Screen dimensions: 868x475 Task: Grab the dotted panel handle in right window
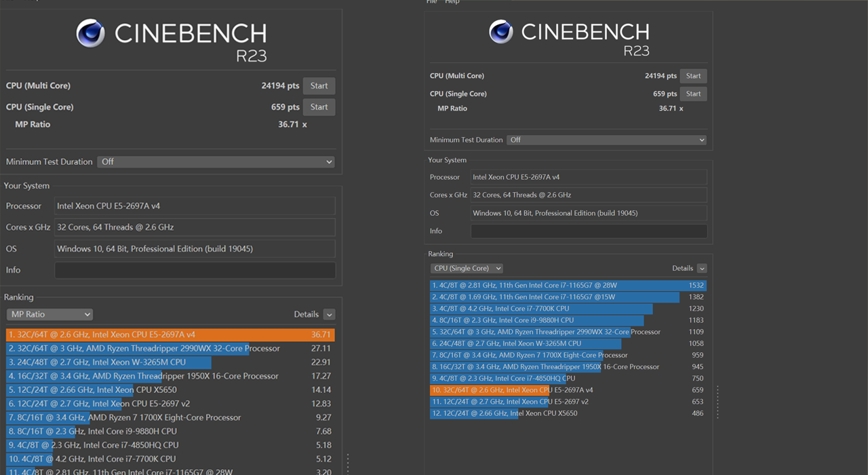[x=717, y=402]
